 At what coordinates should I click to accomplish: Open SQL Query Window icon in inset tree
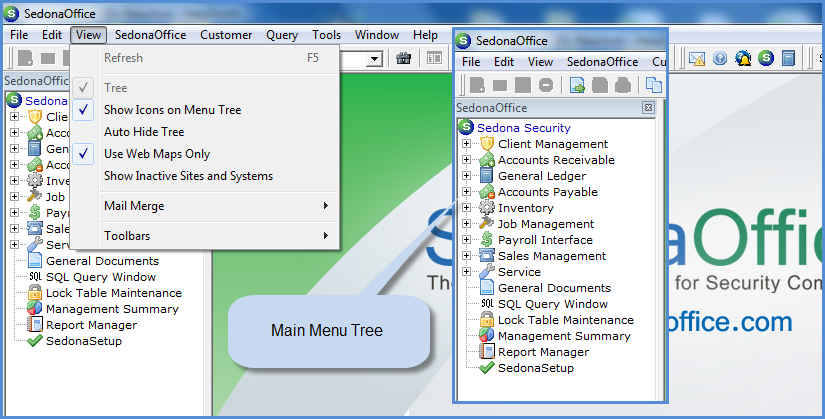point(487,304)
